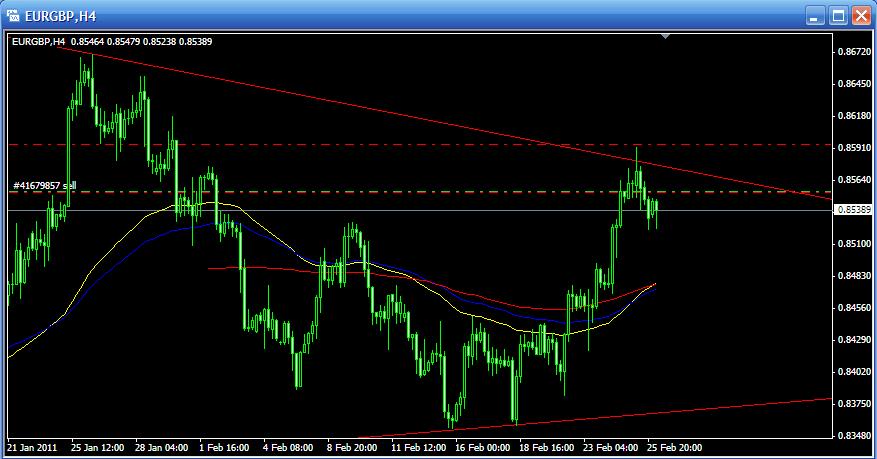Click the 0.84290 price axis label
Image resolution: width=877 pixels, height=459 pixels.
(x=853, y=340)
